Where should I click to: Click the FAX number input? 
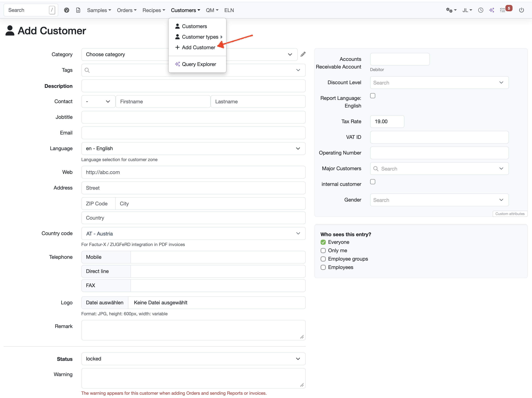(x=218, y=285)
